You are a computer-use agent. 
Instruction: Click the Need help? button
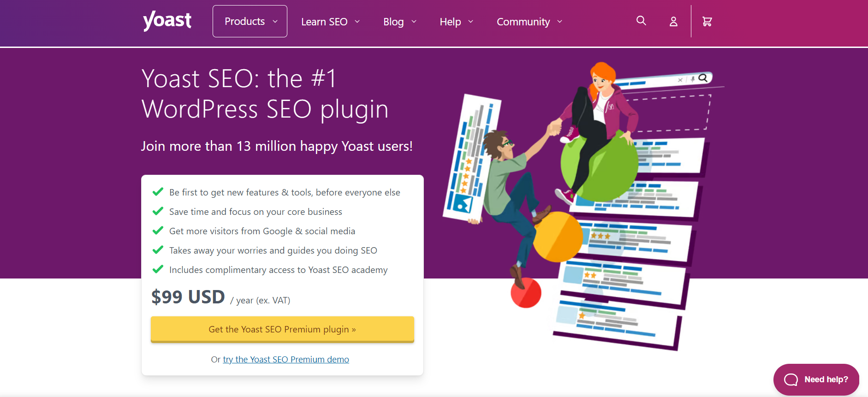(816, 379)
